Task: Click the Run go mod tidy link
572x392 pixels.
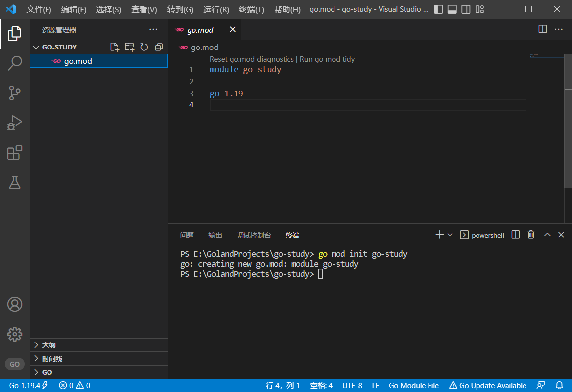Action: coord(327,59)
